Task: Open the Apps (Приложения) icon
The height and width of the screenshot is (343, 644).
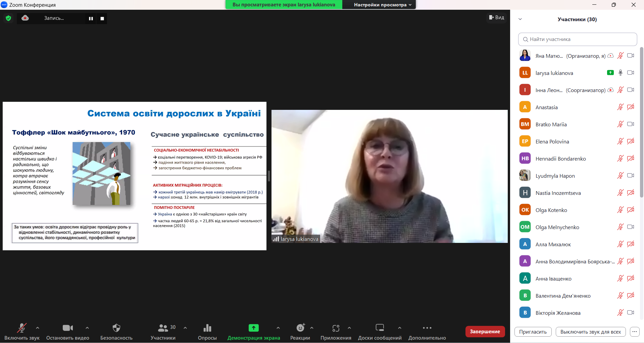Action: point(336,328)
